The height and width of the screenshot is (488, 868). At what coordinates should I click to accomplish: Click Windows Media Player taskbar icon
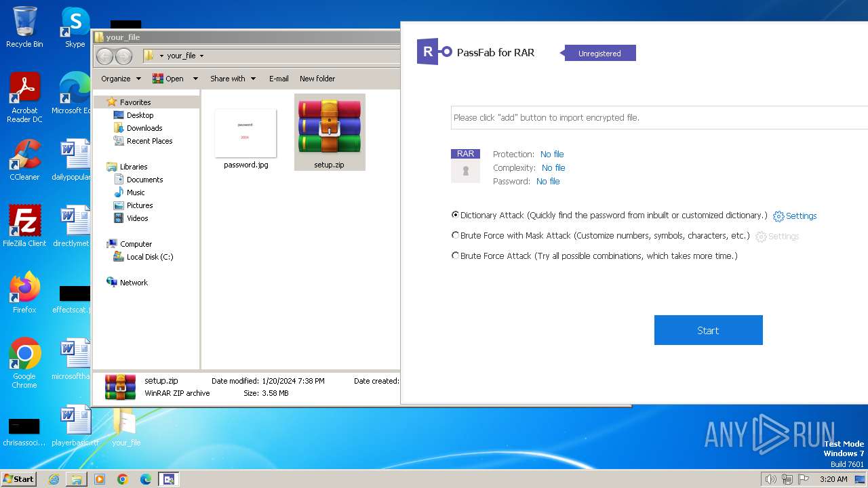click(x=100, y=479)
